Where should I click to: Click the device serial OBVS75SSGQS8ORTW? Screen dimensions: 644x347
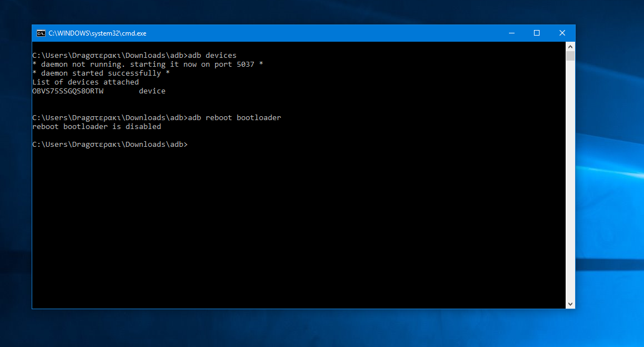pyautogui.click(x=68, y=91)
